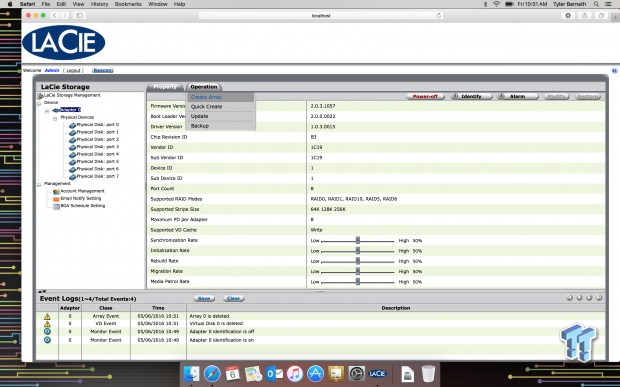Adjust the Migration Rate slider
The height and width of the screenshot is (387, 620).
(358, 272)
